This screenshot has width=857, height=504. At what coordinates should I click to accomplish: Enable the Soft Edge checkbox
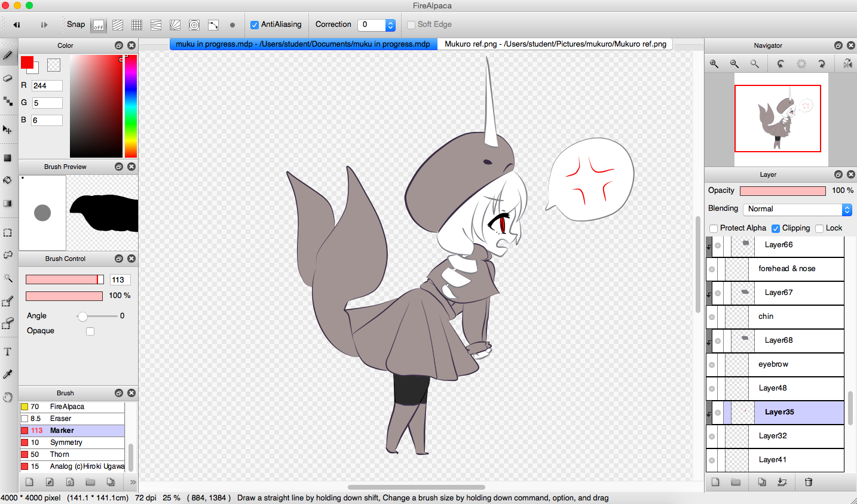[x=411, y=25]
